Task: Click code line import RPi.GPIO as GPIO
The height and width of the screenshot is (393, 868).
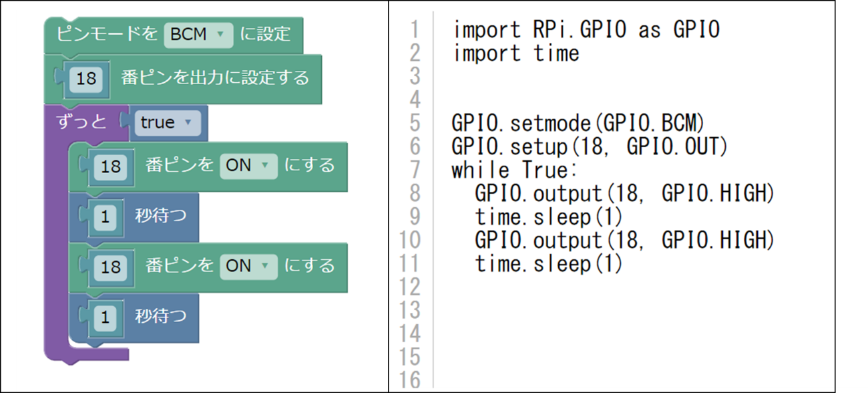Action: [x=586, y=30]
